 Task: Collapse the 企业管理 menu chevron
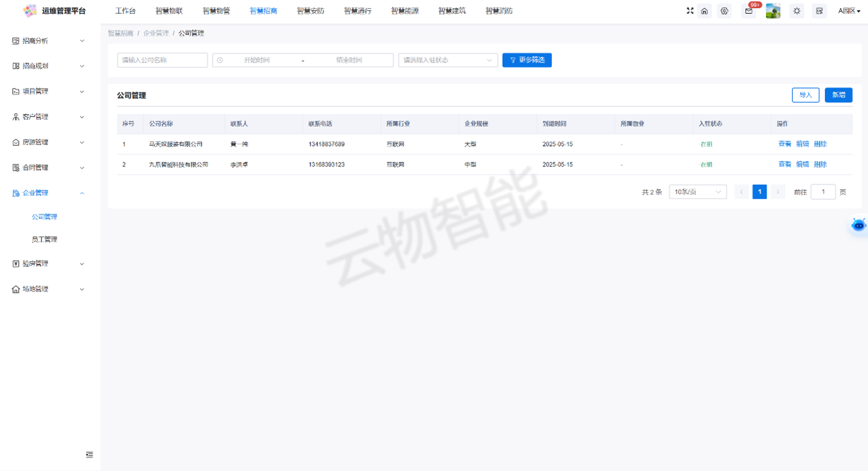pos(82,193)
